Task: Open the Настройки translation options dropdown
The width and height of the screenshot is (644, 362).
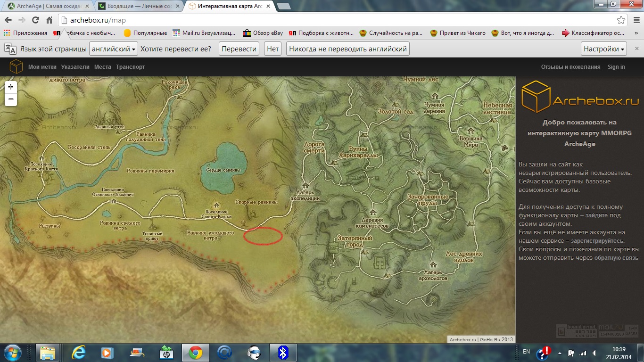Action: point(604,49)
